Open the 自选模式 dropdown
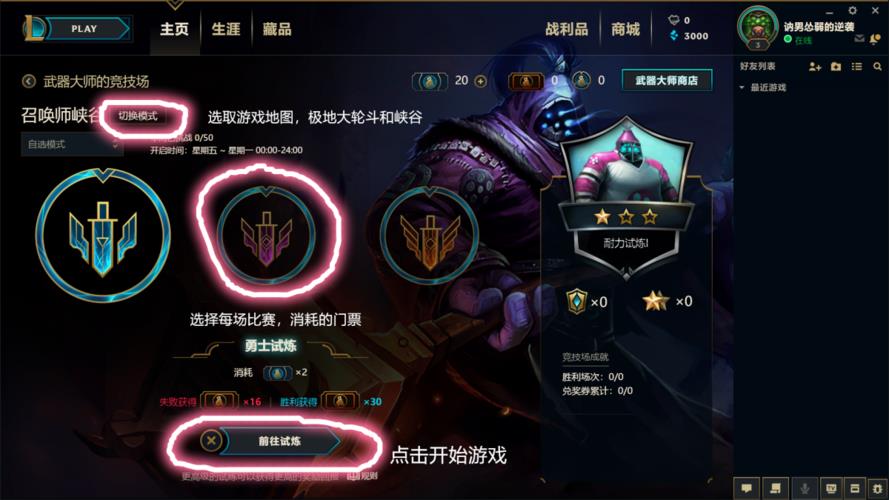 (71, 145)
